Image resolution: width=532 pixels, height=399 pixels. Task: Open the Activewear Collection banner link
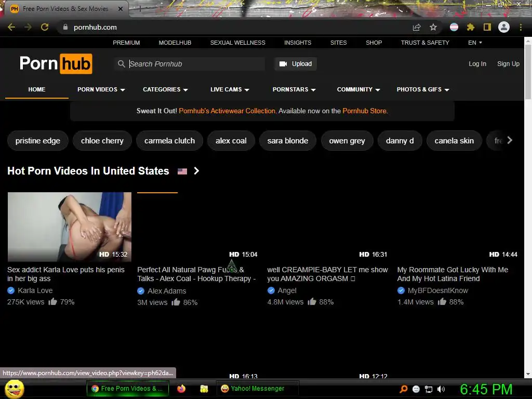click(228, 111)
